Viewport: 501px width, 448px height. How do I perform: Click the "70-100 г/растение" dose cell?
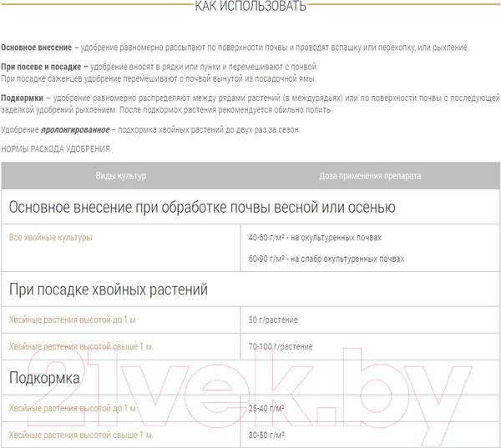[x=281, y=346]
